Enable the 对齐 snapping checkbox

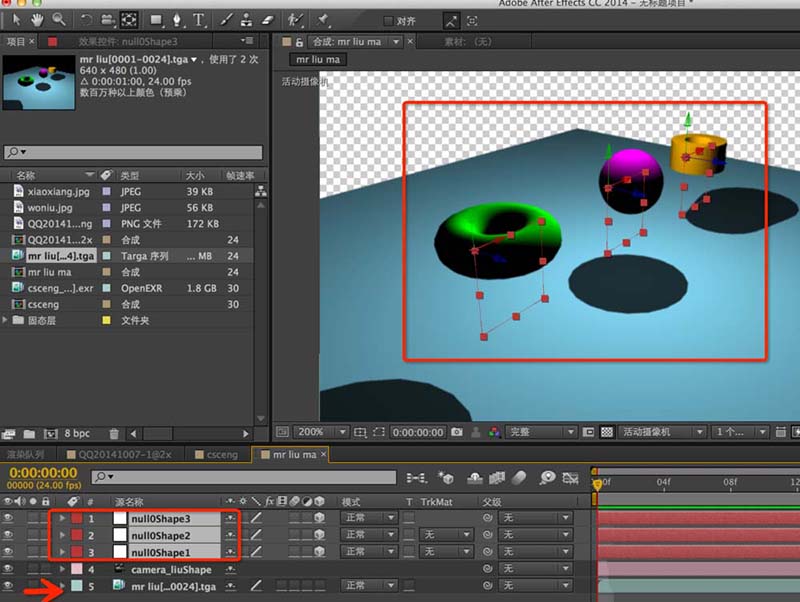pos(387,20)
